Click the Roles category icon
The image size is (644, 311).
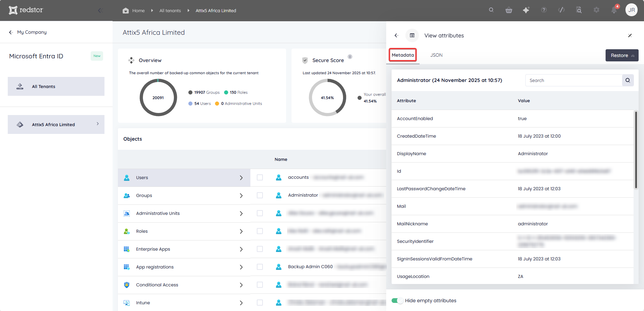pyautogui.click(x=127, y=231)
